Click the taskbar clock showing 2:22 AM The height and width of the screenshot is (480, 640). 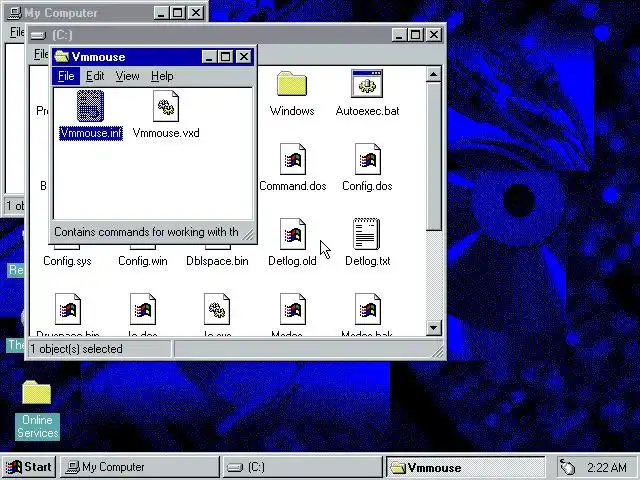tap(606, 467)
